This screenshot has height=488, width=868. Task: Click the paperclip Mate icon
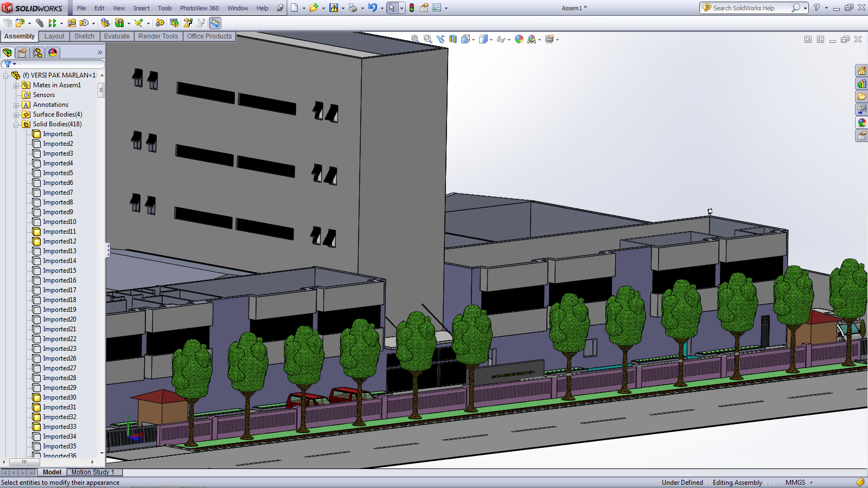[x=40, y=23]
